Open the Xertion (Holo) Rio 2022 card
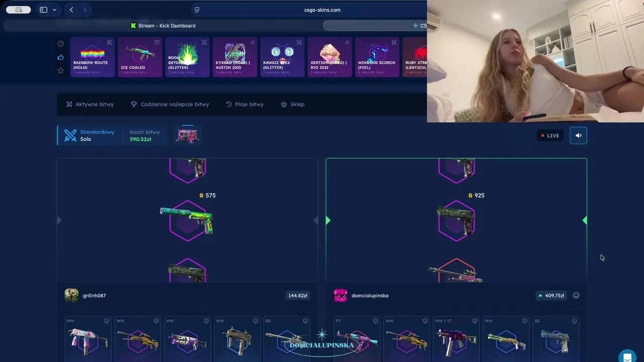The height and width of the screenshot is (362, 644). click(x=330, y=57)
